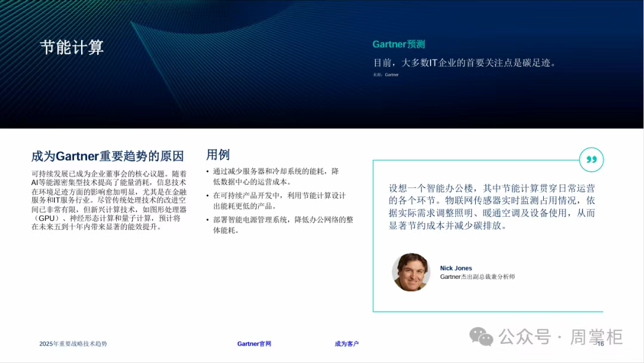
Task: Select the bullet about smart power management
Action: pyautogui.click(x=283, y=224)
